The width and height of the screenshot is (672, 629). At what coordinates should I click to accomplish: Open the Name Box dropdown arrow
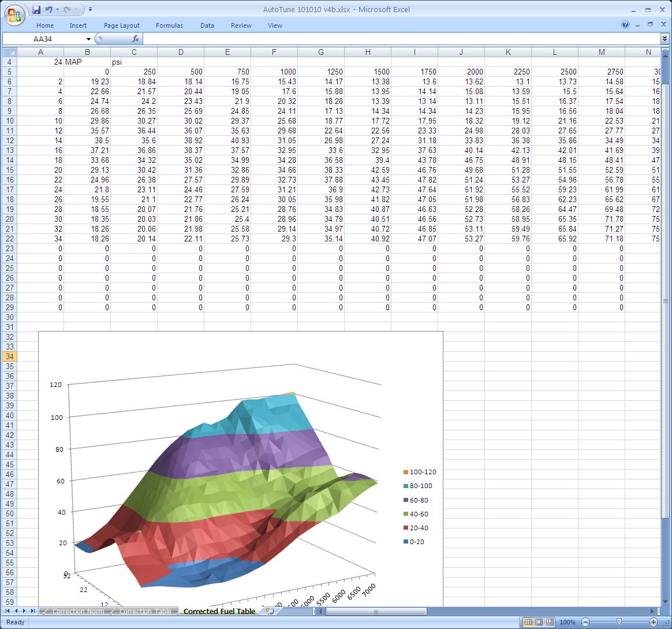tap(88, 39)
